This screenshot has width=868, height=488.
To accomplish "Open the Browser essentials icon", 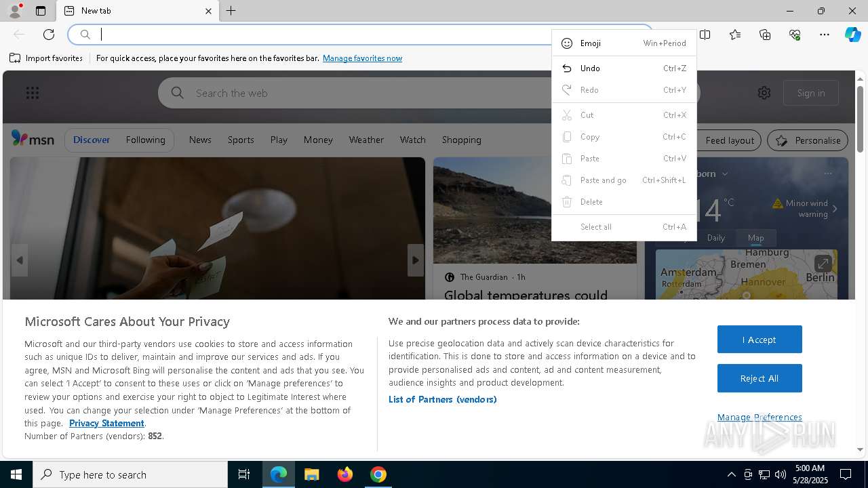I will tap(795, 35).
